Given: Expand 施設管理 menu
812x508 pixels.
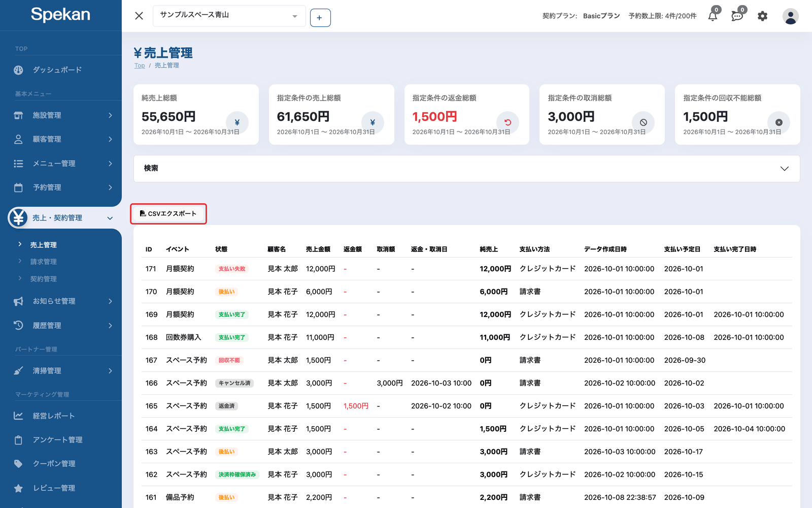Looking at the screenshot, I should pyautogui.click(x=61, y=115).
